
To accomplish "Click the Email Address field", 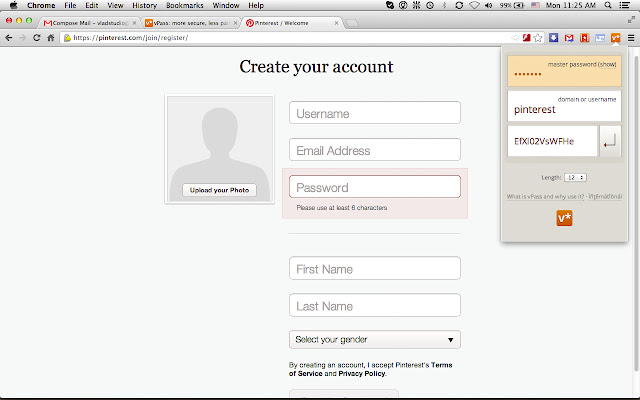I will point(375,149).
